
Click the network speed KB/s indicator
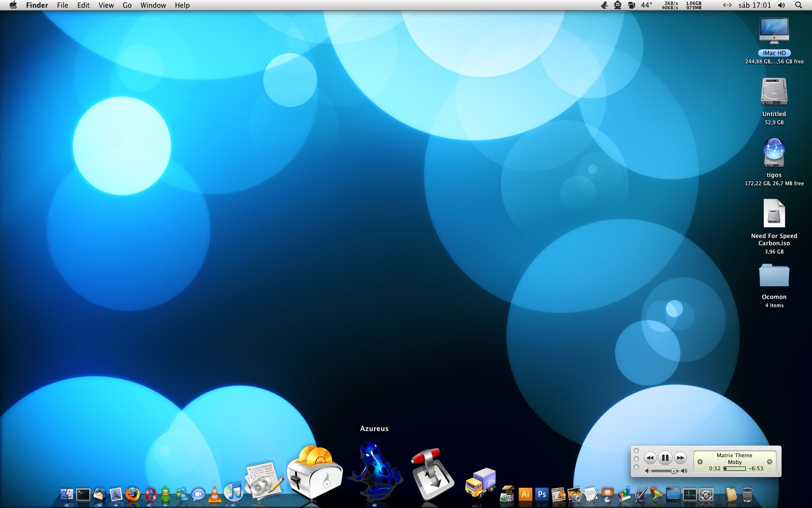(x=670, y=5)
